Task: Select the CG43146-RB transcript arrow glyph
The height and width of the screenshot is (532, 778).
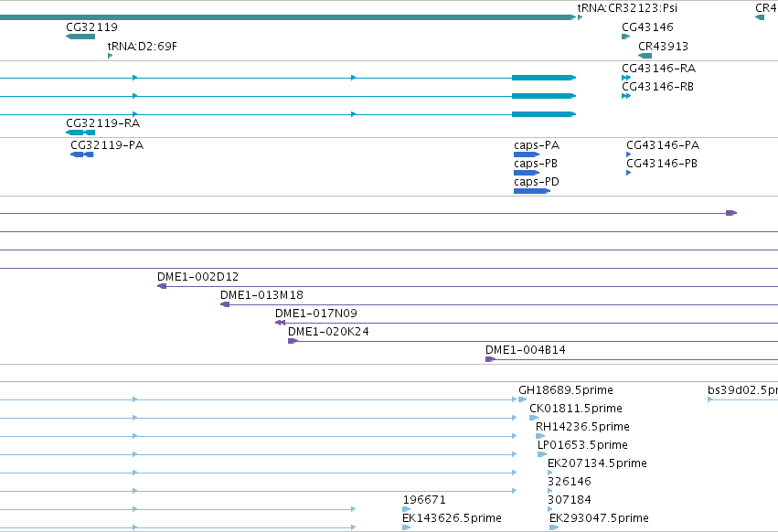Action: pos(626,96)
